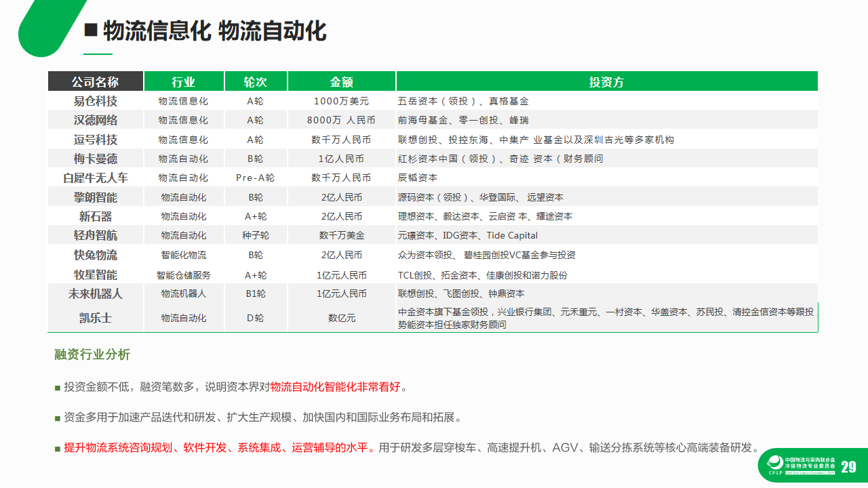Click the 凯乐士 company name cell
The image size is (868, 488).
95,318
